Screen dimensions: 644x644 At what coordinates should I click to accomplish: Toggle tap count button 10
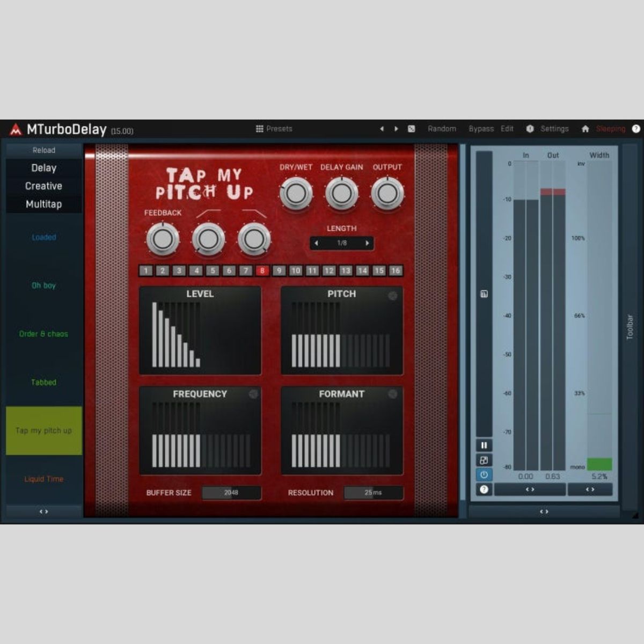(x=296, y=271)
